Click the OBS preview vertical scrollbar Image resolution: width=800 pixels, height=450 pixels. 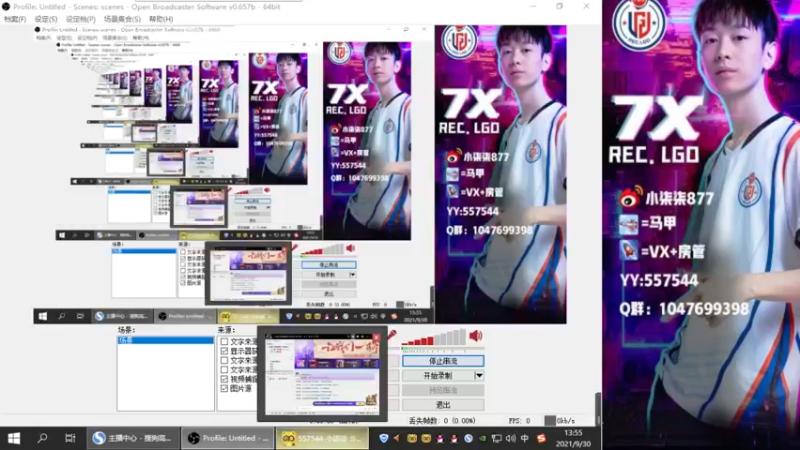click(x=598, y=408)
